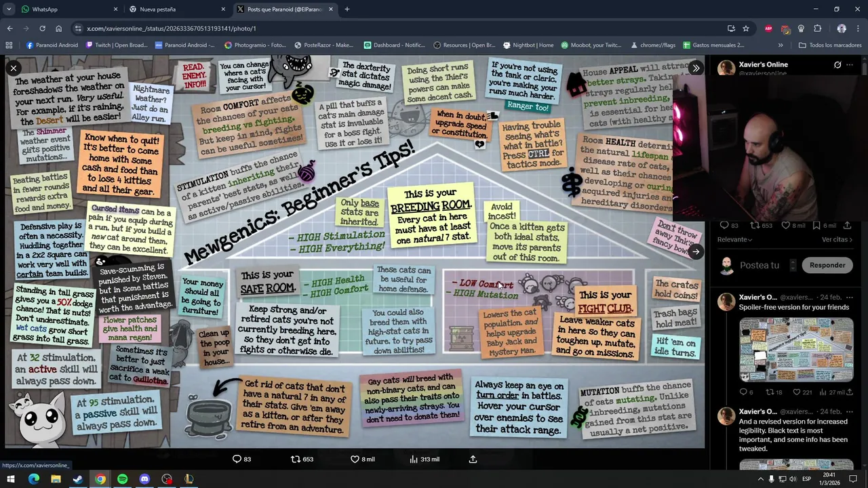Open more options on the revised version reply
Image resolution: width=868 pixels, height=488 pixels.
(x=850, y=411)
